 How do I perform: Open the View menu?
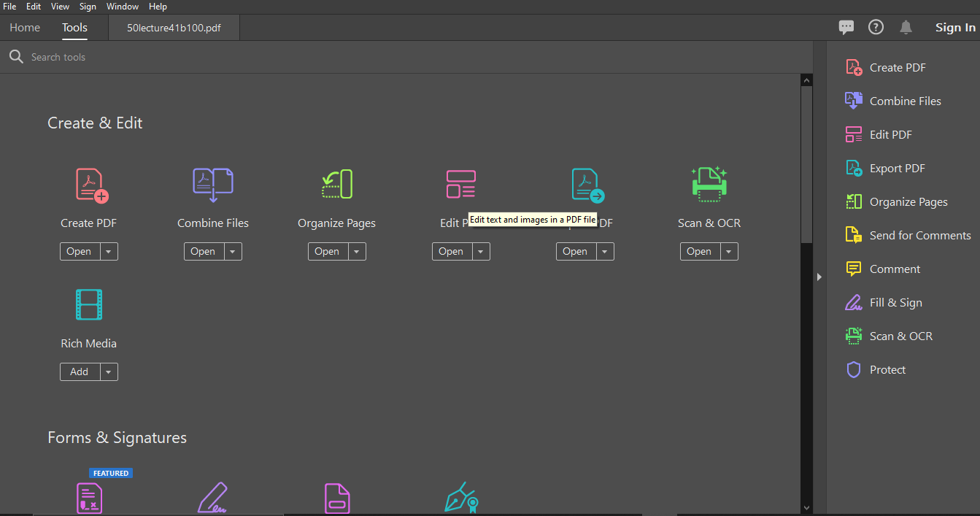coord(61,7)
